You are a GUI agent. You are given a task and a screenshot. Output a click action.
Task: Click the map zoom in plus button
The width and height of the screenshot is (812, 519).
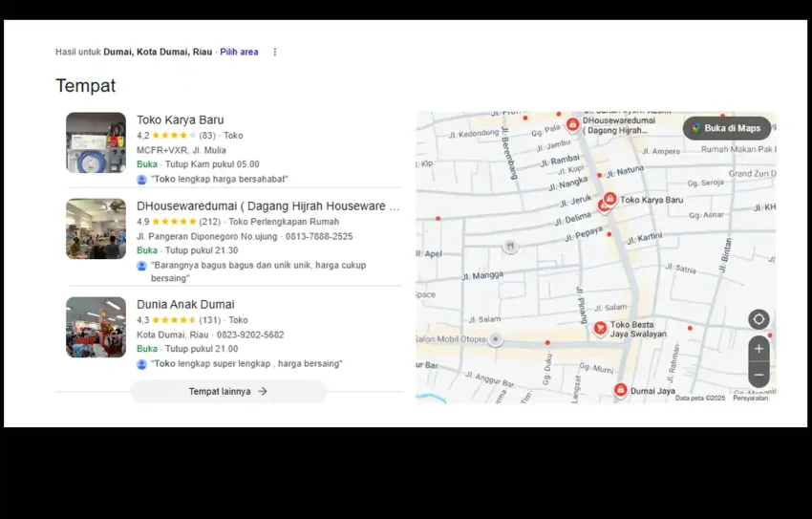coord(759,349)
